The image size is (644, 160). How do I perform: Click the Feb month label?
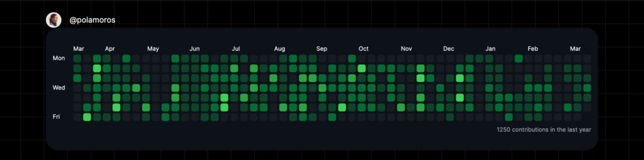533,49
